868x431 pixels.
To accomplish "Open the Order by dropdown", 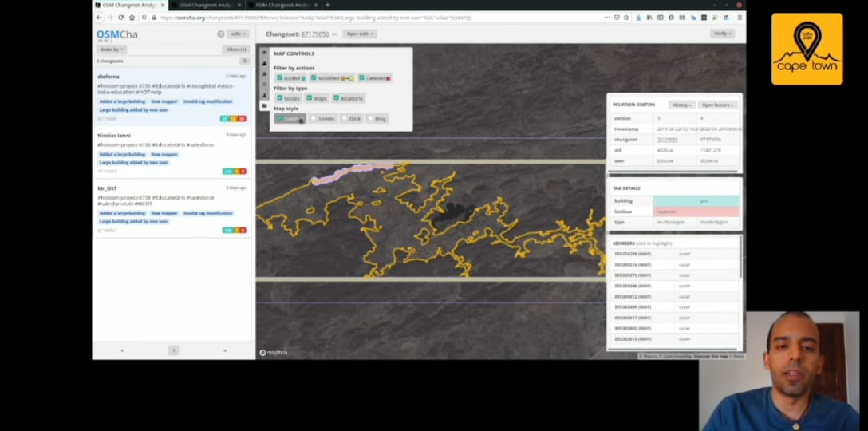I will click(x=111, y=49).
